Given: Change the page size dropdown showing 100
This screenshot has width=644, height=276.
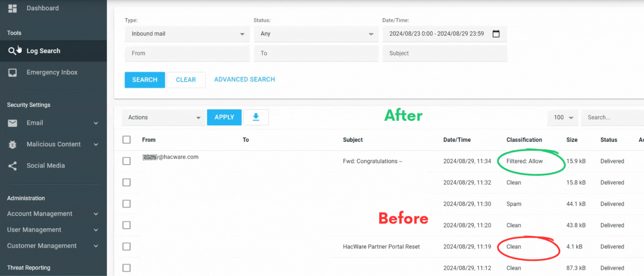Looking at the screenshot, I should pos(563,118).
